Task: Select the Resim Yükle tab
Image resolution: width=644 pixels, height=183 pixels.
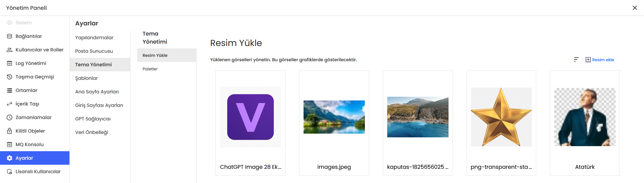Action: (155, 55)
